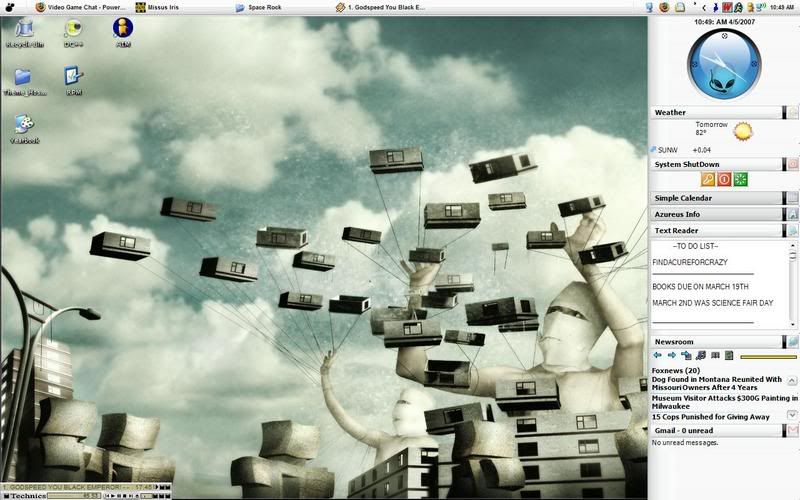The height and width of the screenshot is (500, 800).
Task: Click the green restart icon
Action: (741, 179)
